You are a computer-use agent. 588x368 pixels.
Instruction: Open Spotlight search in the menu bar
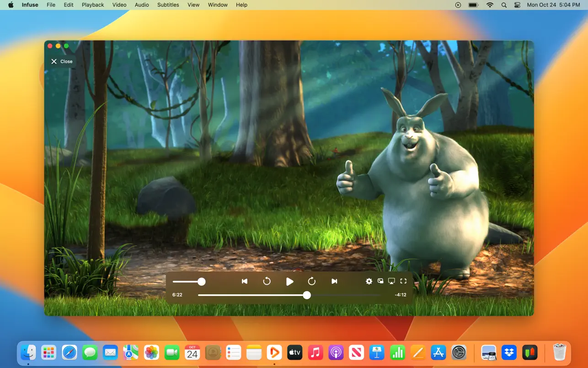coord(504,5)
